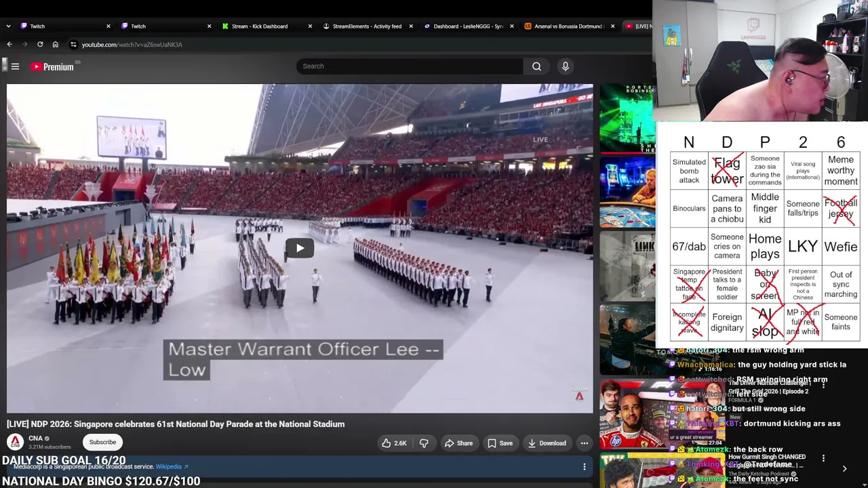
Task: Subscribe to the CNA channel
Action: [102, 443]
